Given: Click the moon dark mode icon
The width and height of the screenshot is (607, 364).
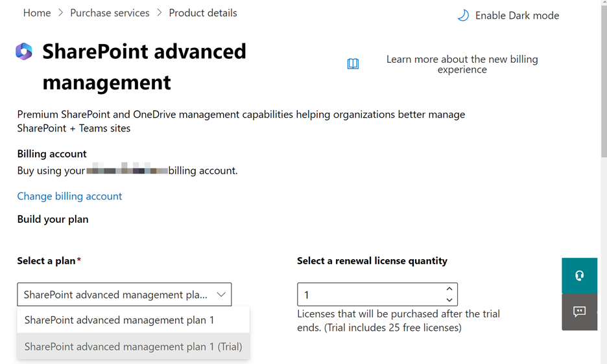Looking at the screenshot, I should click(x=464, y=16).
